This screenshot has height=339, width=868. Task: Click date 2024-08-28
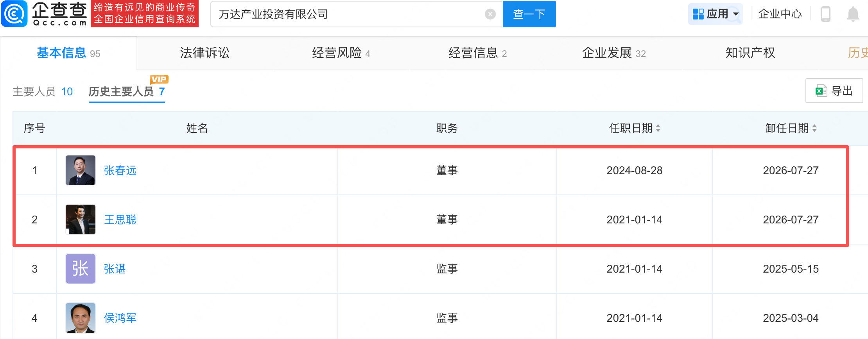point(635,170)
